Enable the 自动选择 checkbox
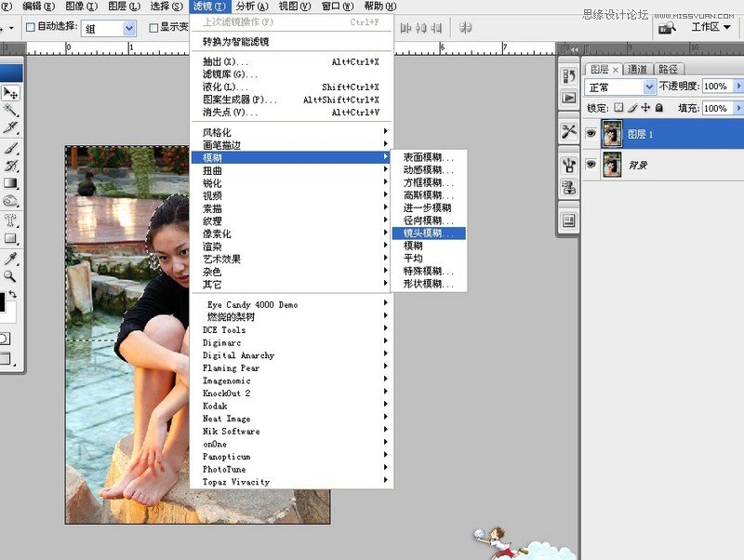 [31, 28]
